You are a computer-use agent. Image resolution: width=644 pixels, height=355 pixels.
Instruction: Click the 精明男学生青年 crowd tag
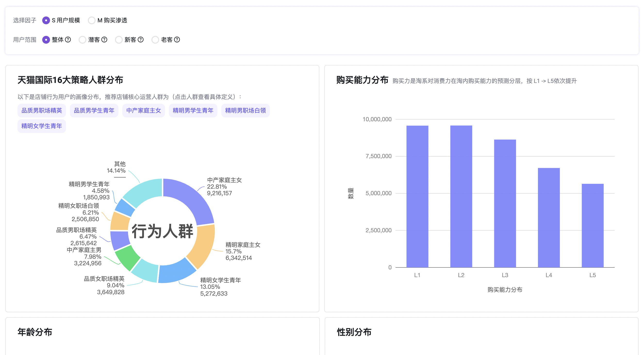[193, 110]
